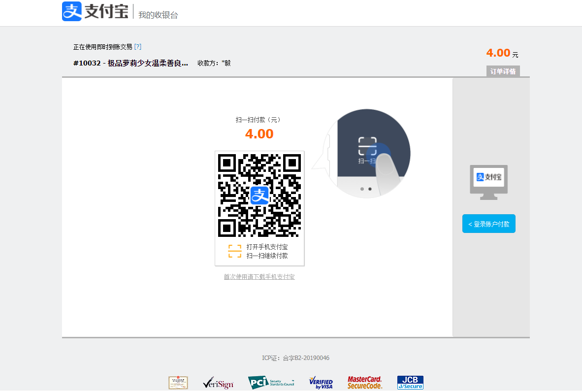The height and width of the screenshot is (392, 582).
Task: Click the MasterCard SecureCode badge
Action: tap(364, 383)
